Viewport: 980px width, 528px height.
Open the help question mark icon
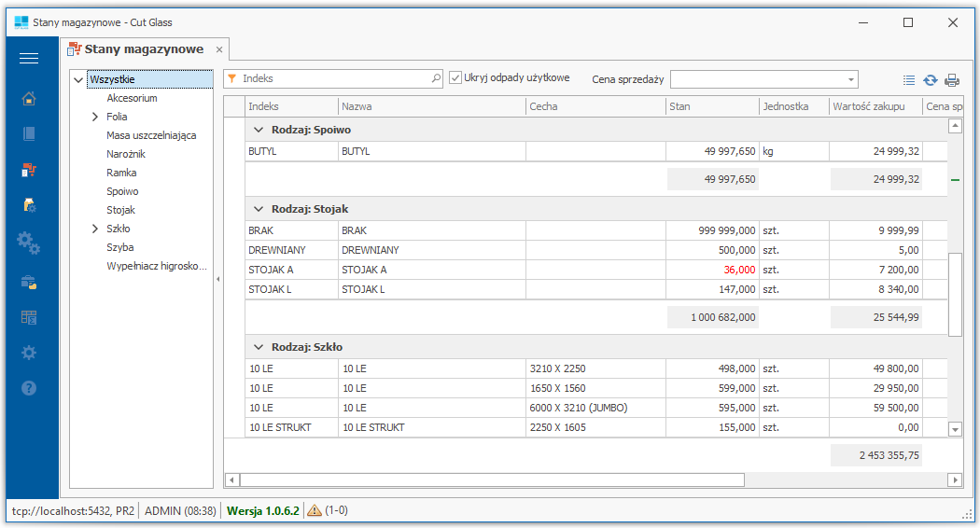29,388
